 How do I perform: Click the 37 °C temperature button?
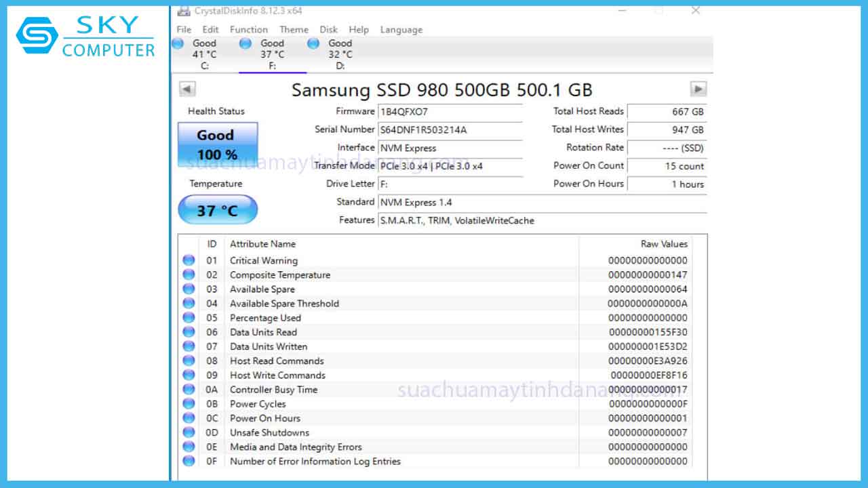pyautogui.click(x=218, y=210)
